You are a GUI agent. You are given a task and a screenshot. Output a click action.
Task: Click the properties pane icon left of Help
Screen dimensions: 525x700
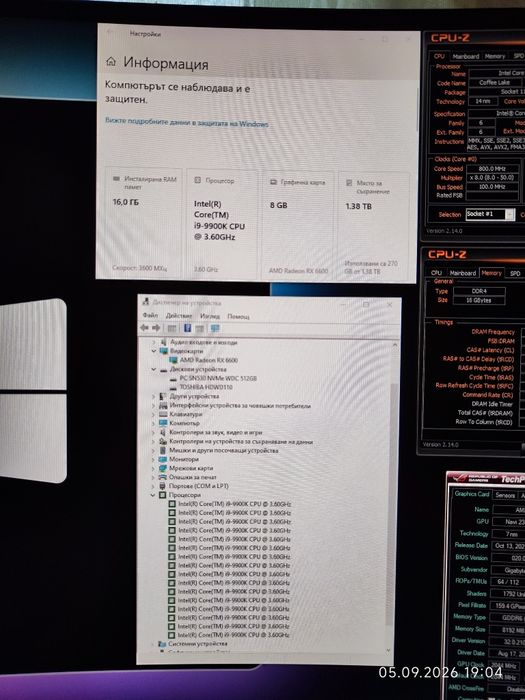click(171, 329)
